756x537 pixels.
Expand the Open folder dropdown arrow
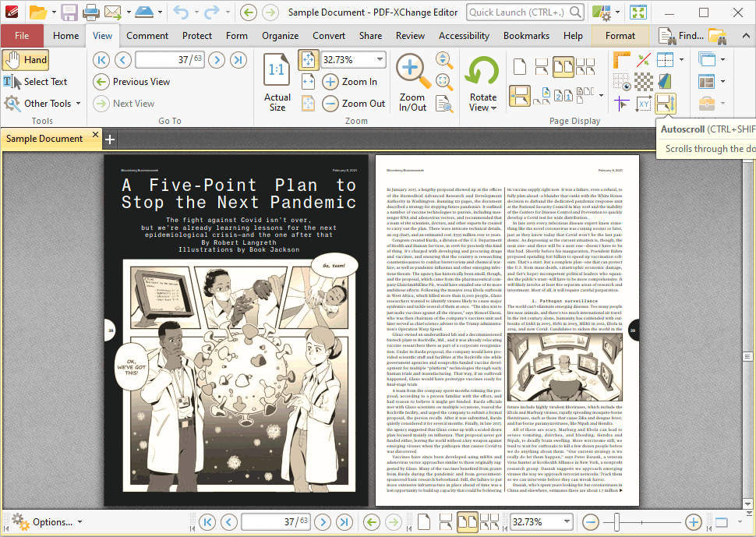click(54, 12)
